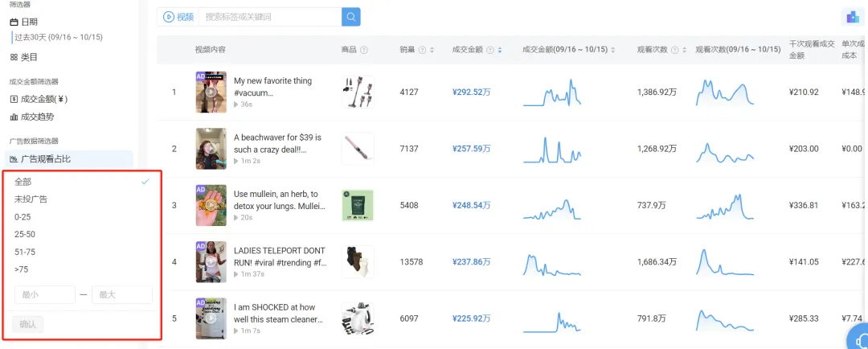
Task: Open the vacuum product image
Action: 358,92
